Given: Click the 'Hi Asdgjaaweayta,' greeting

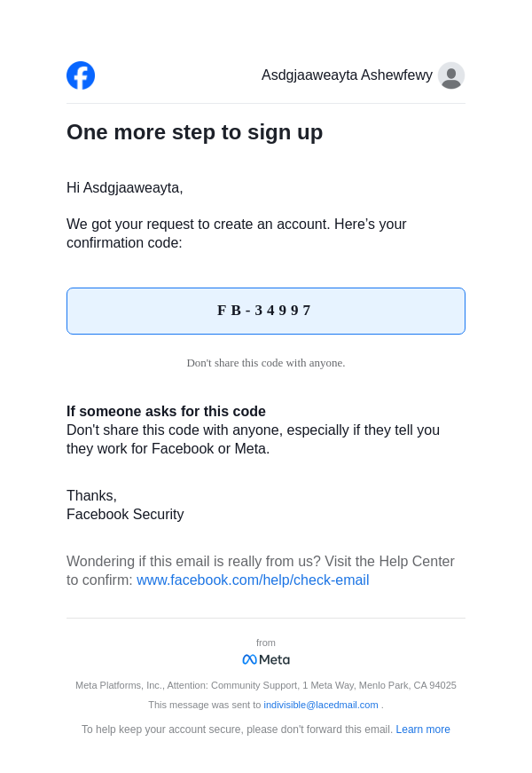Looking at the screenshot, I should 125,188.
